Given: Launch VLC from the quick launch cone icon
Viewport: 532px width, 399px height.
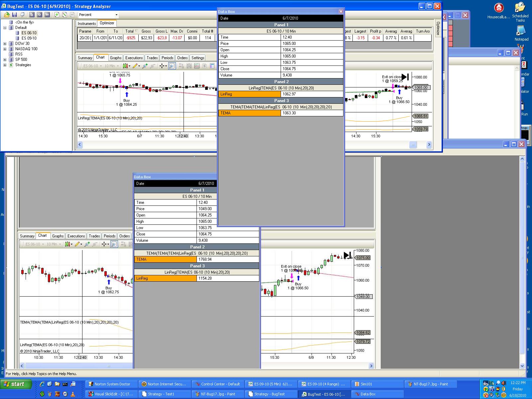Looking at the screenshot, I should coord(72,394).
